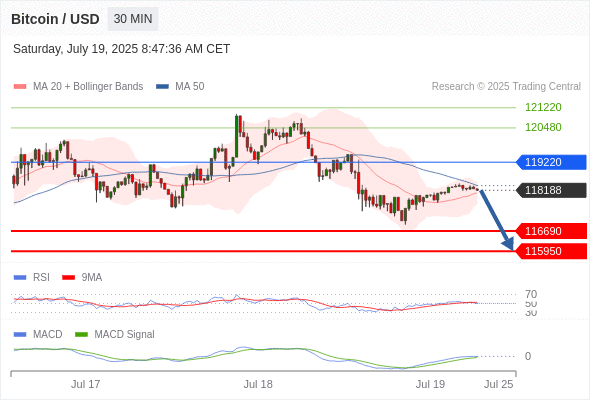
Task: Click the 121220 resistance level label
Action: (543, 107)
